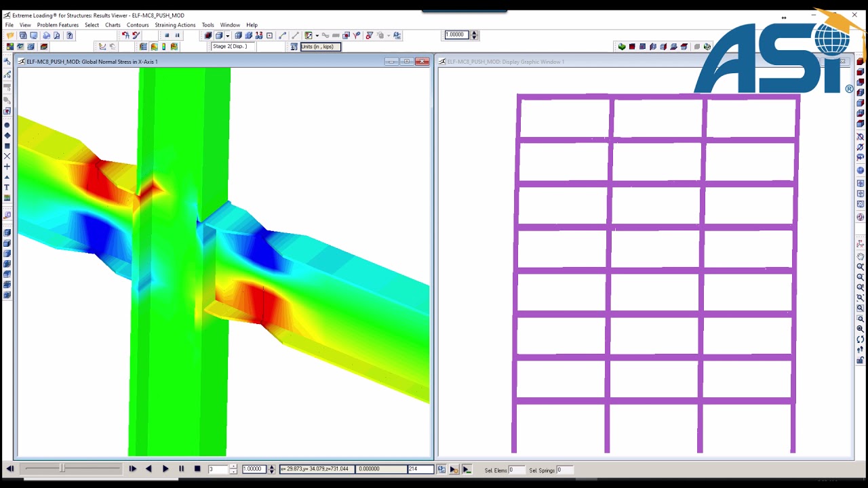Click the redo arrow icon
868x488 pixels.
(136, 35)
